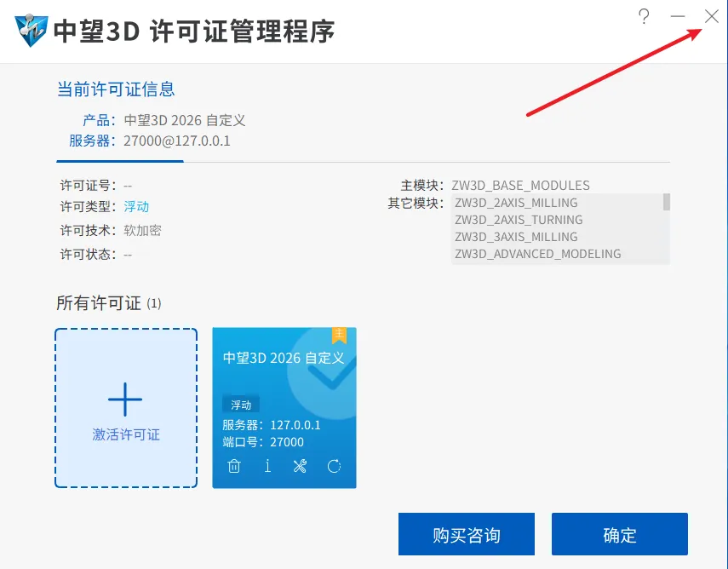
Task: Click the ZW3D_BASE_MODULES main module text
Action: [520, 186]
